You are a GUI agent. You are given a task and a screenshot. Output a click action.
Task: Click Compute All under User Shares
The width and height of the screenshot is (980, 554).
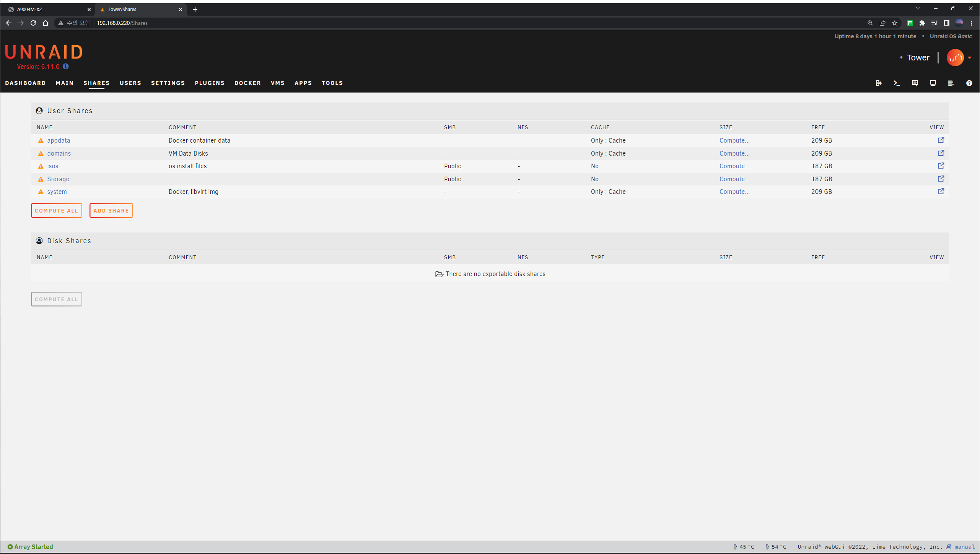[56, 211]
